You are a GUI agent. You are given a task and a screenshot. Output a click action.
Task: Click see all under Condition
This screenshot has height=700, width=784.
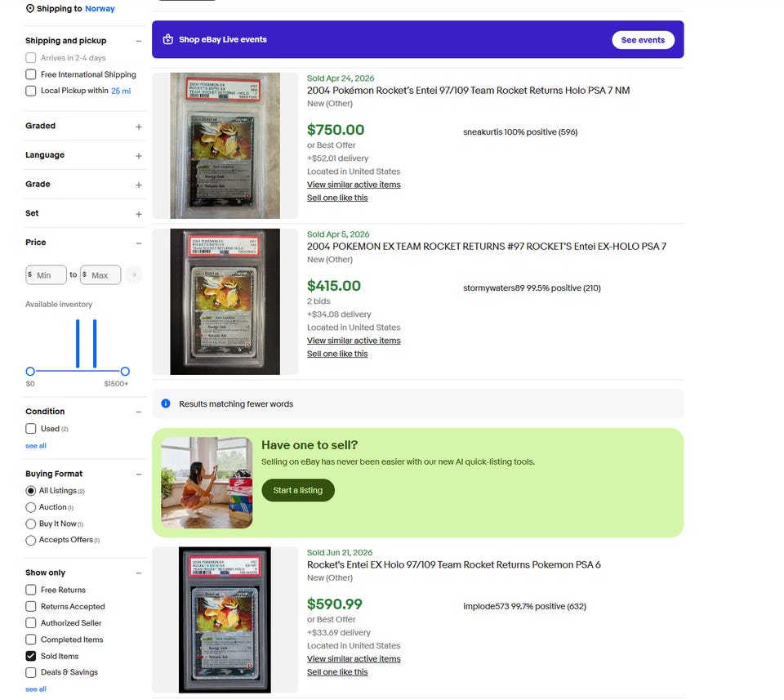35,445
